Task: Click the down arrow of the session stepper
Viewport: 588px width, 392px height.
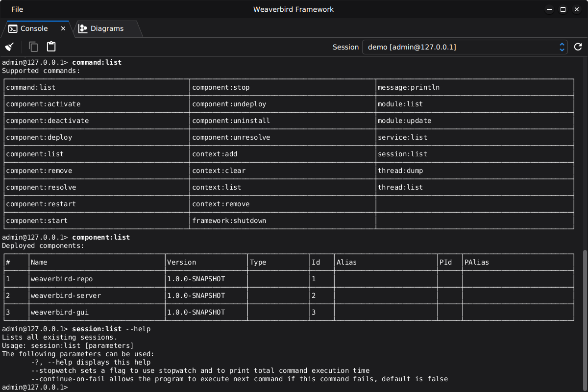Action: coord(562,49)
